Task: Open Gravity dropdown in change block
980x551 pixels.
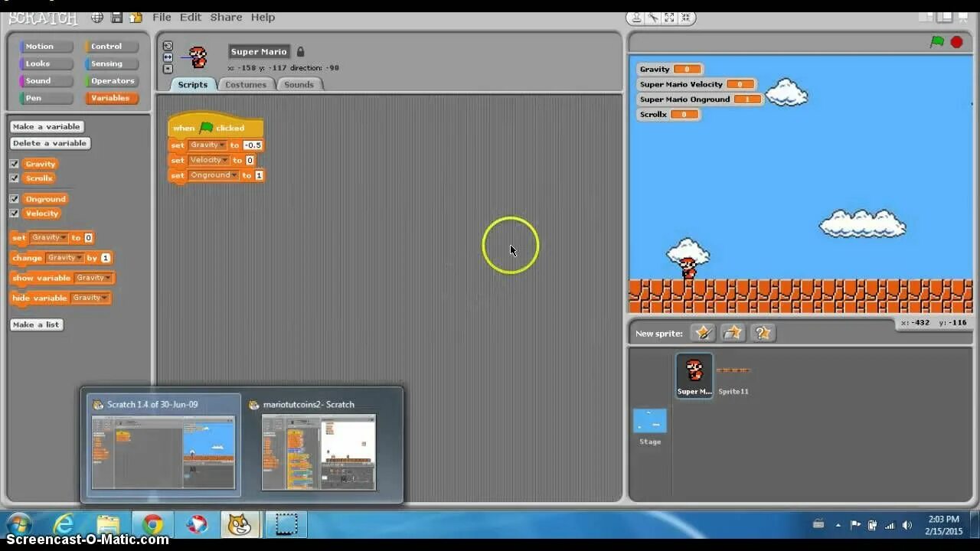Action: [x=64, y=258]
